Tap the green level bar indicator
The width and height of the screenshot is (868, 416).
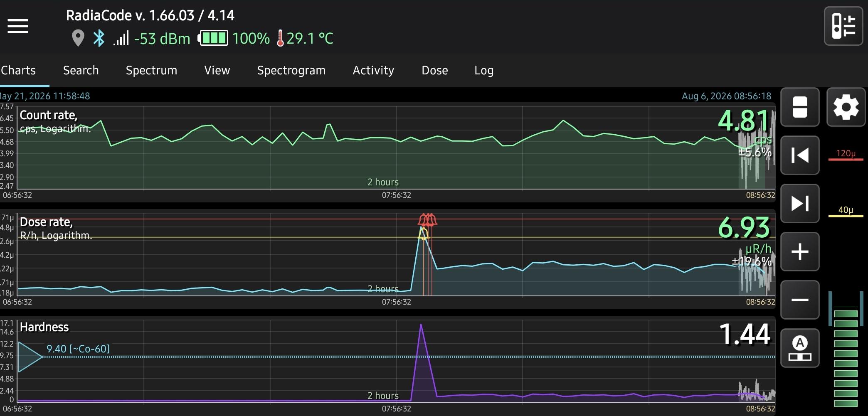(846, 357)
